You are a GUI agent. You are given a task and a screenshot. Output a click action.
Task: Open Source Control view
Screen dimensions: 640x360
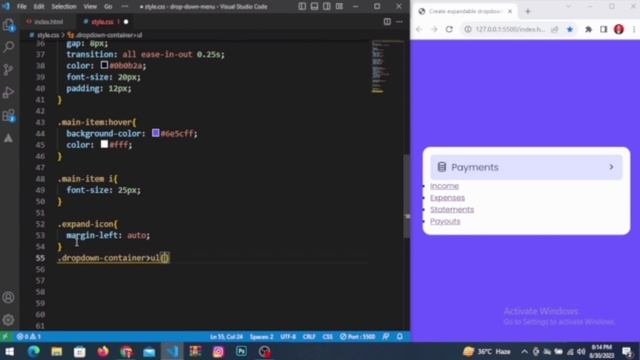pos(9,70)
